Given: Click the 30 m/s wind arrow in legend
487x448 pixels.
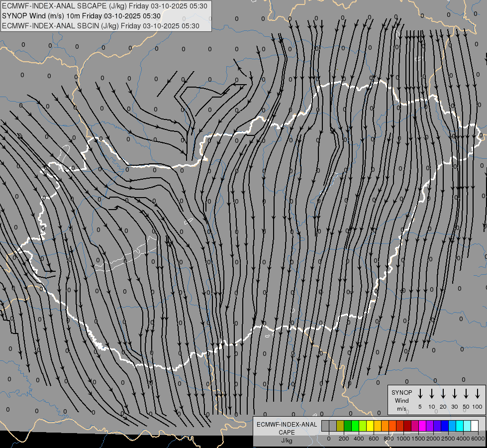Looking at the screenshot, I should point(455,394).
